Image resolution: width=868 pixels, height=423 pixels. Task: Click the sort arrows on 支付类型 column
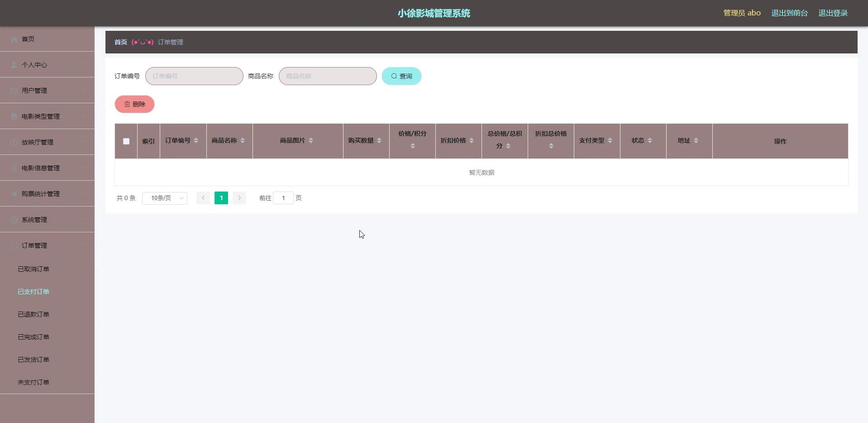click(x=610, y=141)
